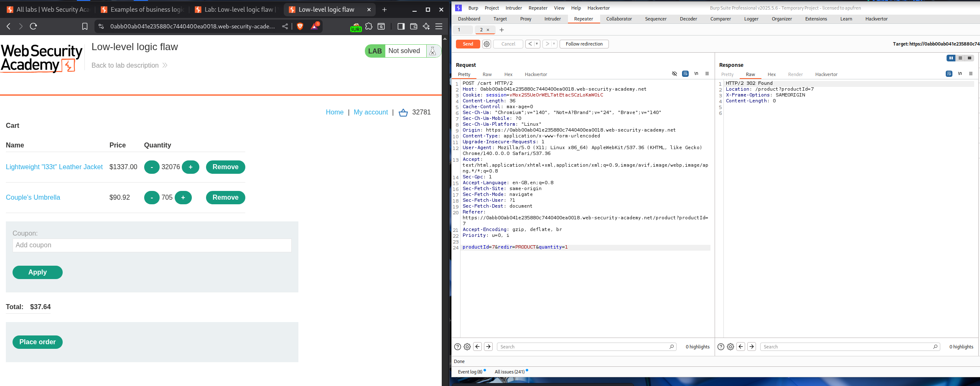Switch to the Intruder tab
Screen dimensions: 980x386
click(552, 19)
